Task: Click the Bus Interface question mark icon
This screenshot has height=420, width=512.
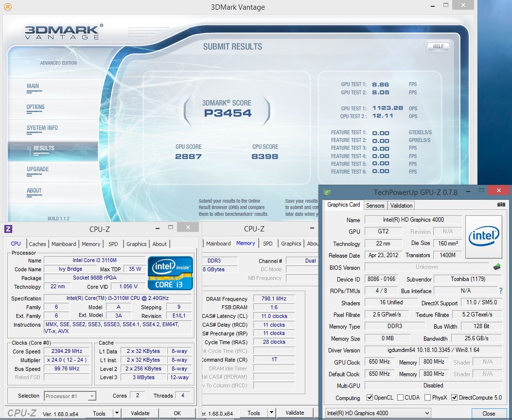Action: click(x=501, y=290)
